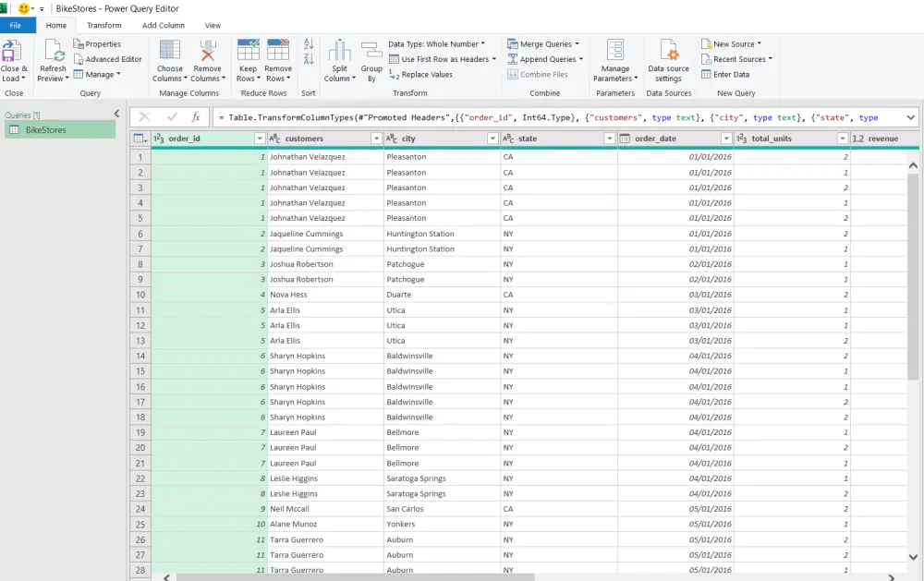Open the total_units column filter dropdown
This screenshot has height=581, width=924.
click(x=843, y=139)
